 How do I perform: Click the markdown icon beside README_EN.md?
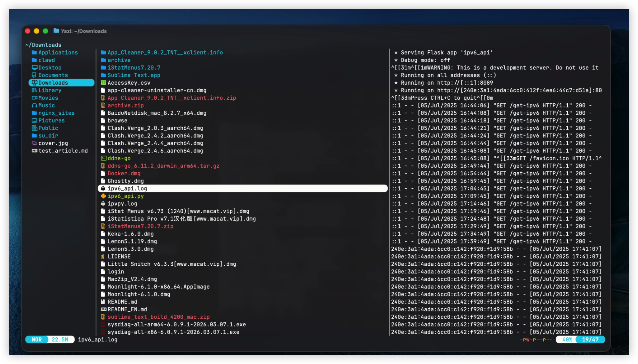click(x=103, y=309)
